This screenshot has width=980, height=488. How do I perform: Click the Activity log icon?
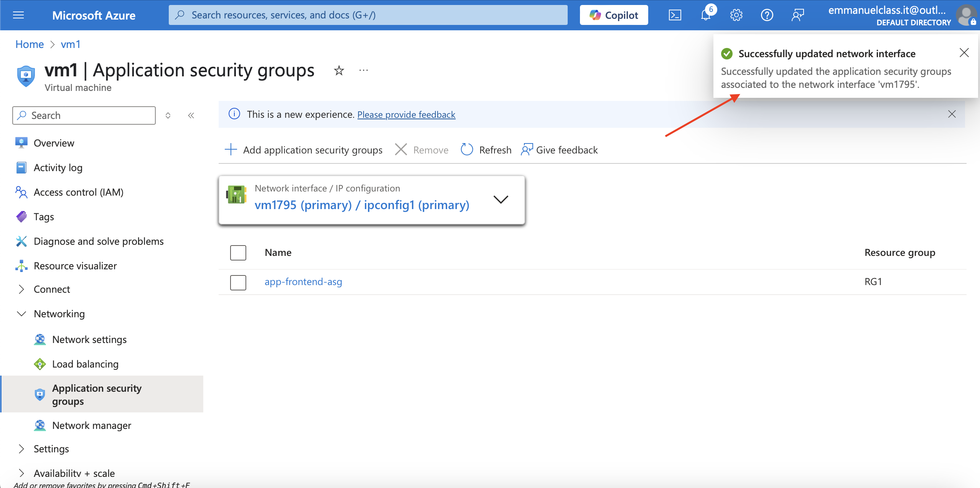(x=21, y=168)
